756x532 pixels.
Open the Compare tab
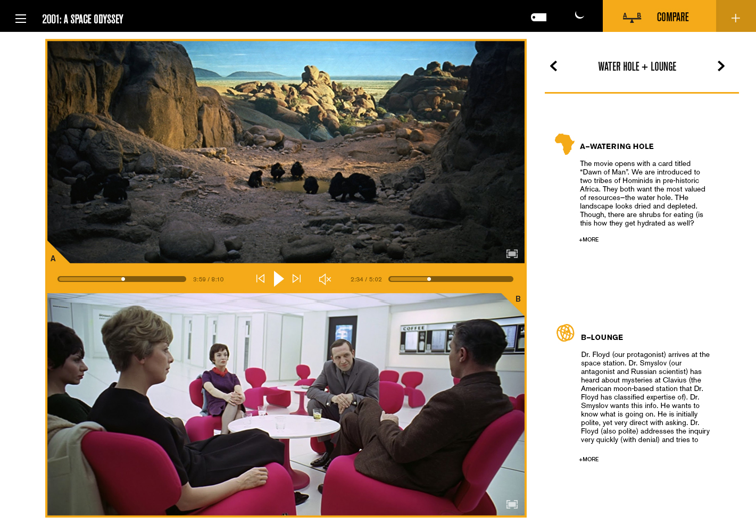(x=659, y=16)
